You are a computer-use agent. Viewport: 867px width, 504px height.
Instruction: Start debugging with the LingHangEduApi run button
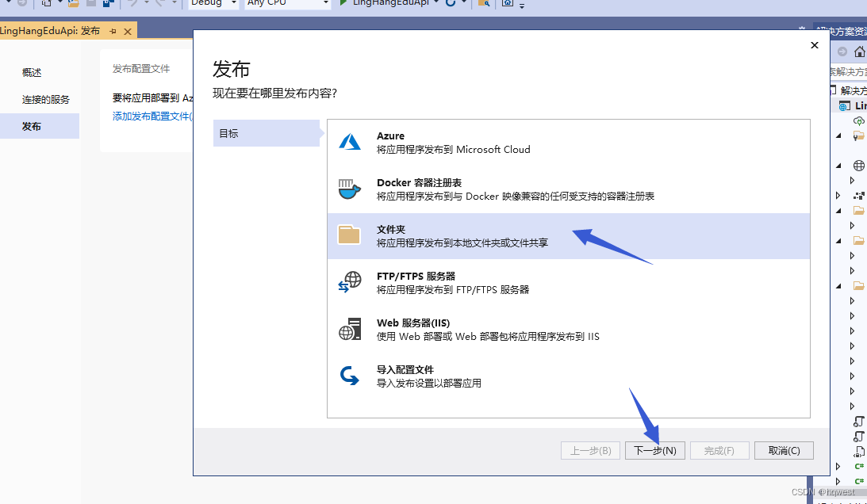pyautogui.click(x=384, y=3)
